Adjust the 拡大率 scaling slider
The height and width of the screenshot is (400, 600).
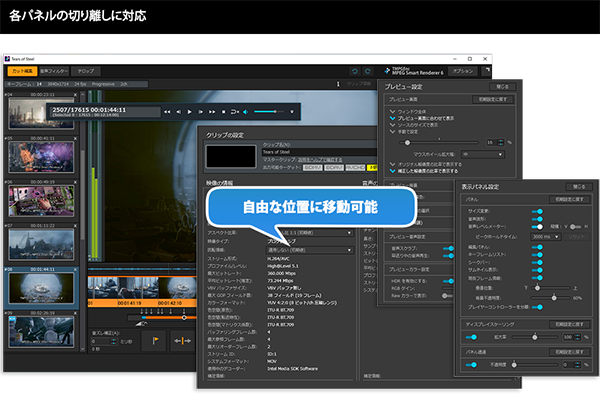tap(535, 337)
